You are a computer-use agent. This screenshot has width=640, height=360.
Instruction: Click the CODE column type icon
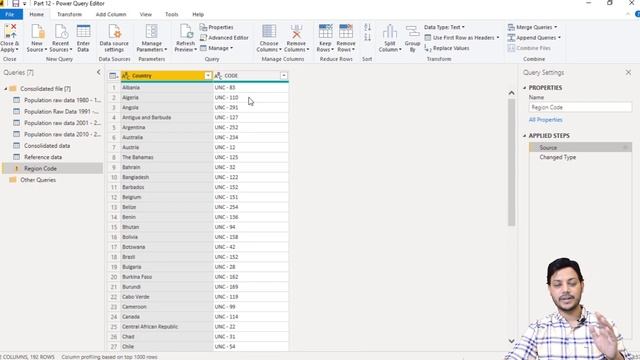pos(218,76)
